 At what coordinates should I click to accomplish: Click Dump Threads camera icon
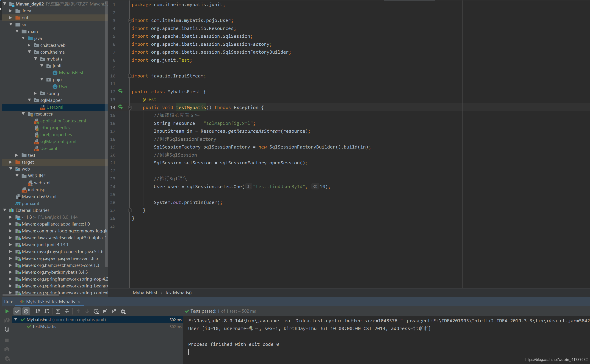[7, 349]
